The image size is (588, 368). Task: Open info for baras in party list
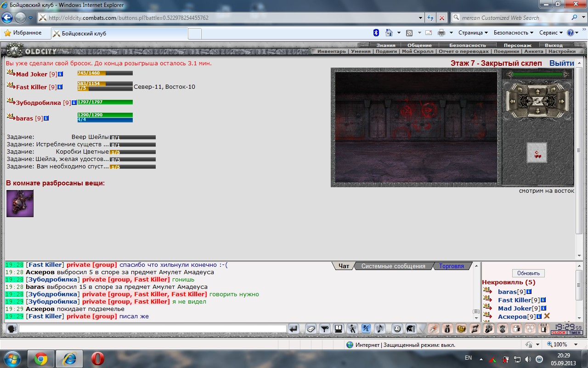[x=46, y=118]
